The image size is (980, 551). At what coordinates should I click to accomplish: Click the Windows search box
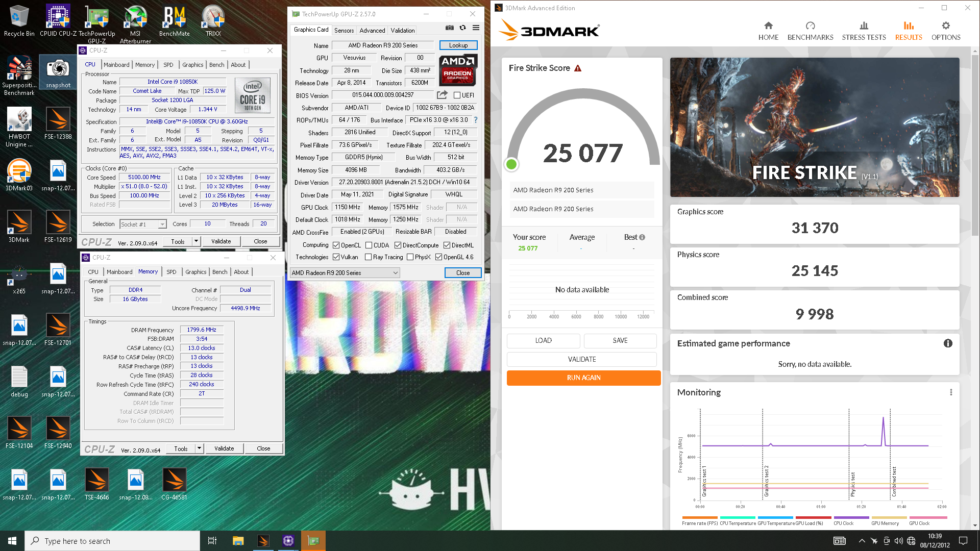(112, 541)
